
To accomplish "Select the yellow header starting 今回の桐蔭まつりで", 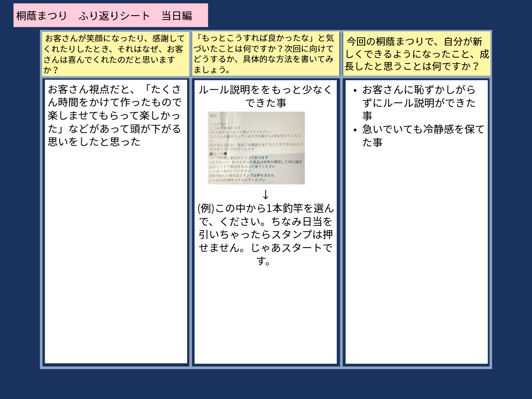I will pyautogui.click(x=417, y=54).
